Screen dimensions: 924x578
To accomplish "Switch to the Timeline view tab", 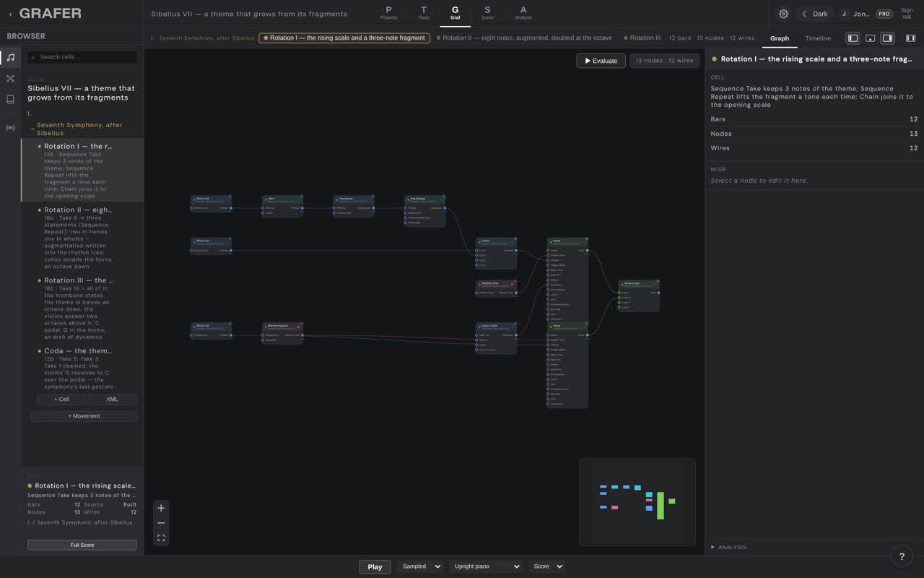I will 818,38.
